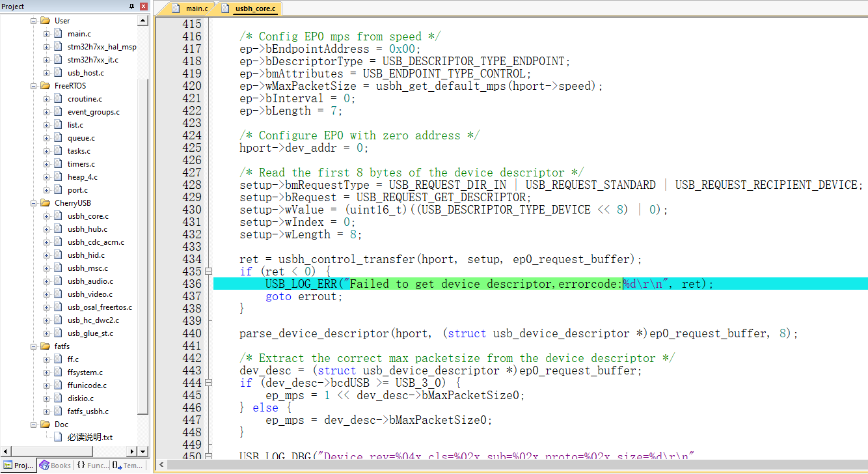Click 'USB_REQUEST_GET_DESCRIPTOR' on line 429
868x474 pixels.
pyautogui.click(x=441, y=197)
